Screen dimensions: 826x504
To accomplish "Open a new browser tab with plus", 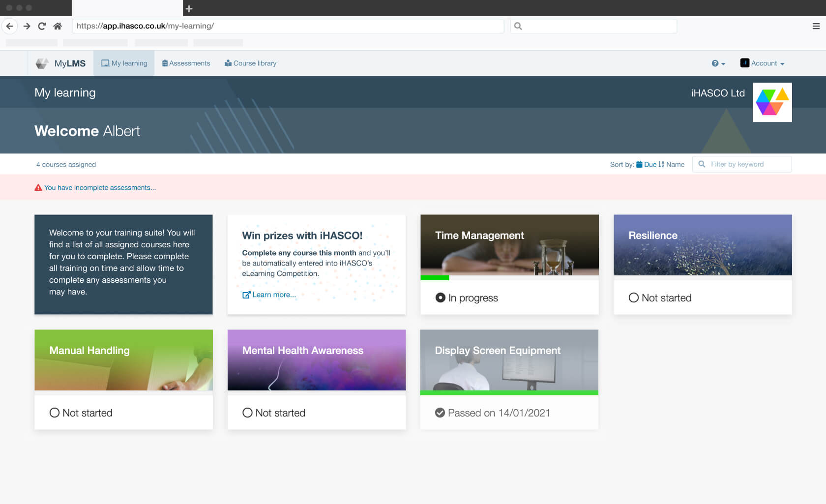I will [189, 8].
